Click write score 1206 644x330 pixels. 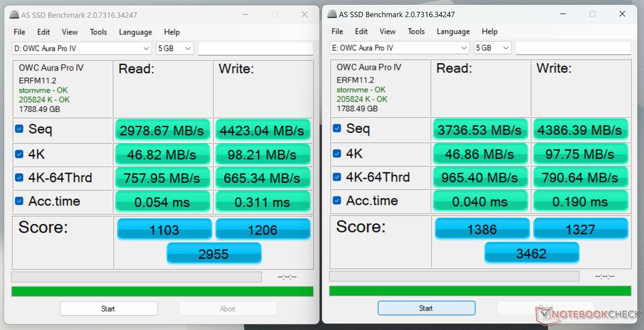[x=263, y=229]
